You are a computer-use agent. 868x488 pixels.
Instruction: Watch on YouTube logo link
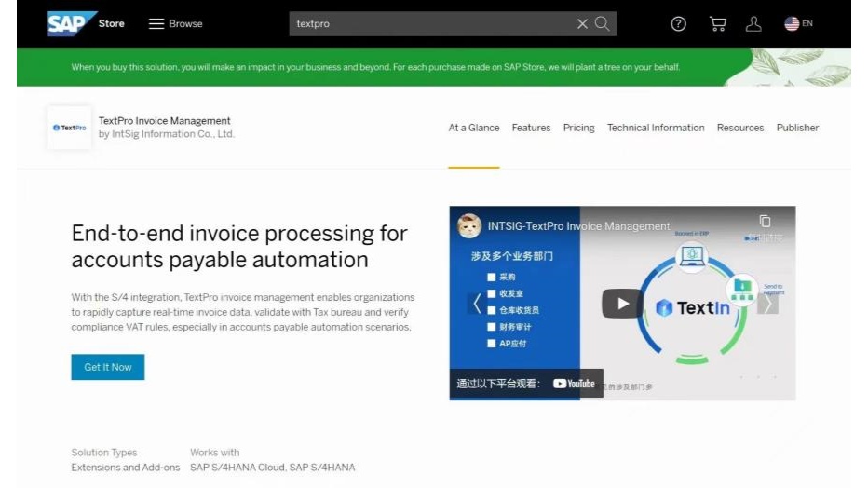click(574, 384)
